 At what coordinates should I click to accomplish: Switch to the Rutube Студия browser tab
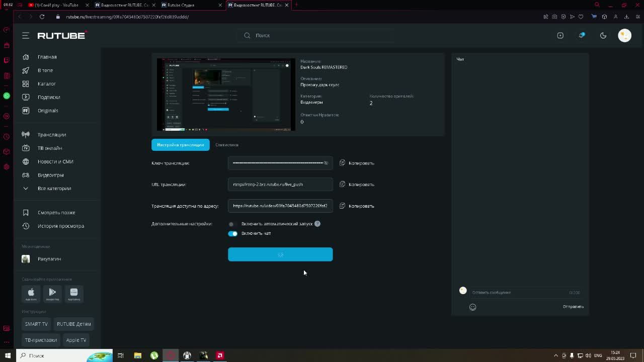click(191, 5)
